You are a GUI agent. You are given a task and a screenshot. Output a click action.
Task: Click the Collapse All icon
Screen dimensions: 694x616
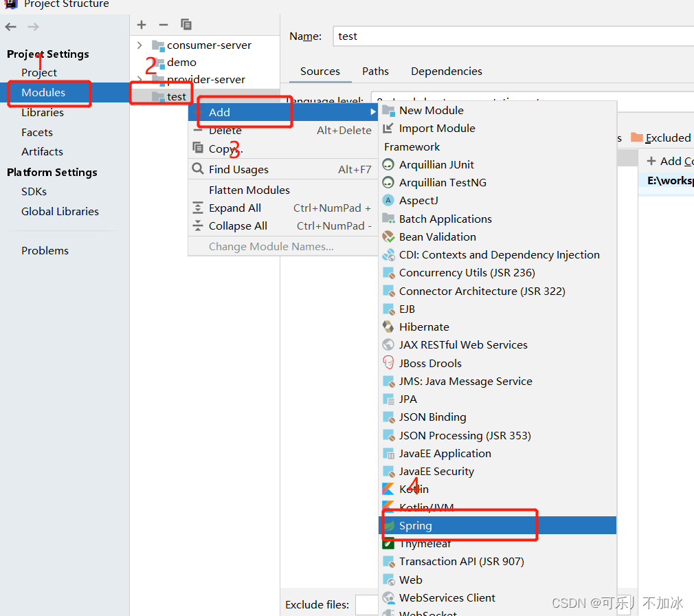pos(198,226)
